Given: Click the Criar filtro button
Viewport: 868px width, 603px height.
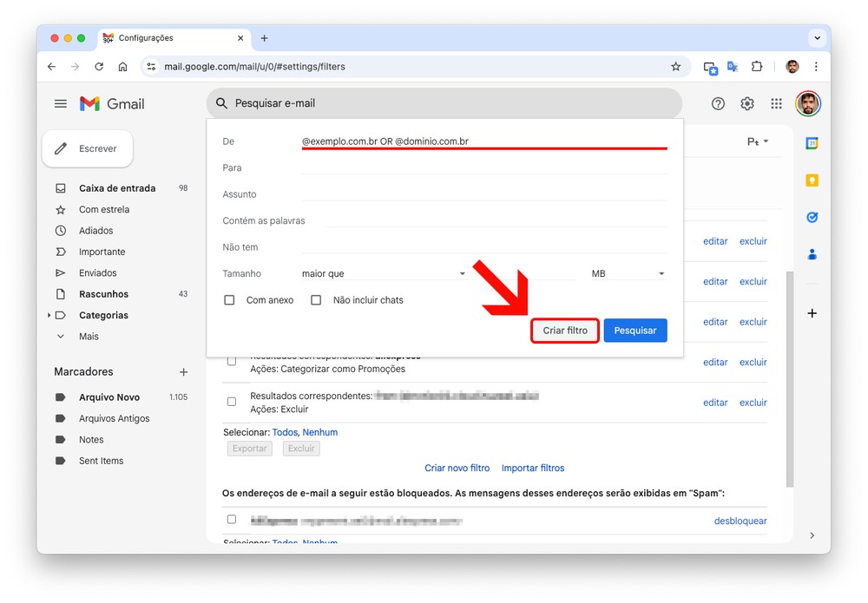Looking at the screenshot, I should (x=565, y=331).
